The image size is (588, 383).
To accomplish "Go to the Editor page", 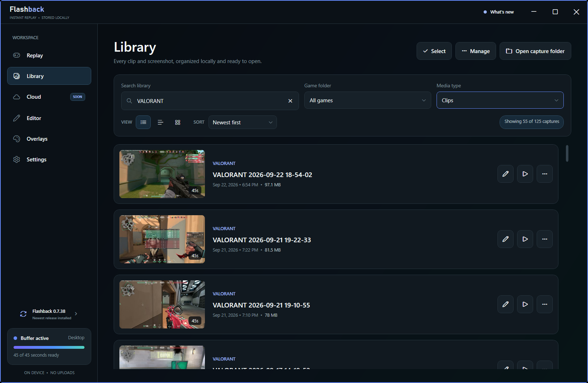I will click(x=49, y=118).
